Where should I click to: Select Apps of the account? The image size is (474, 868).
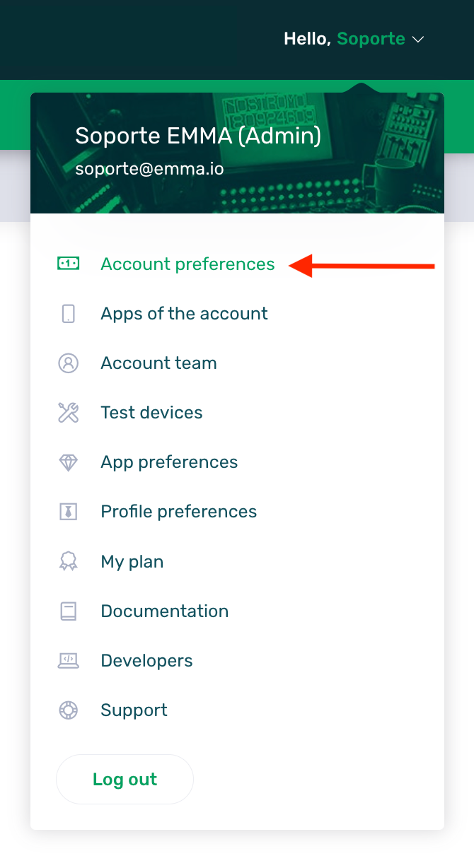point(184,313)
